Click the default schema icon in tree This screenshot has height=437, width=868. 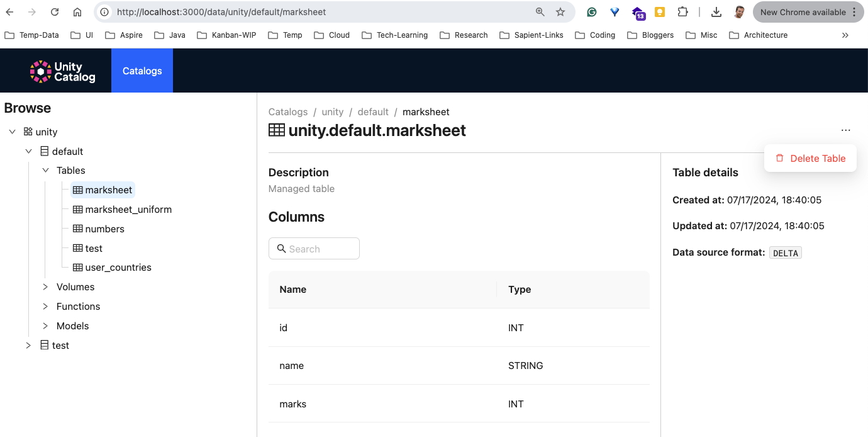click(x=44, y=151)
